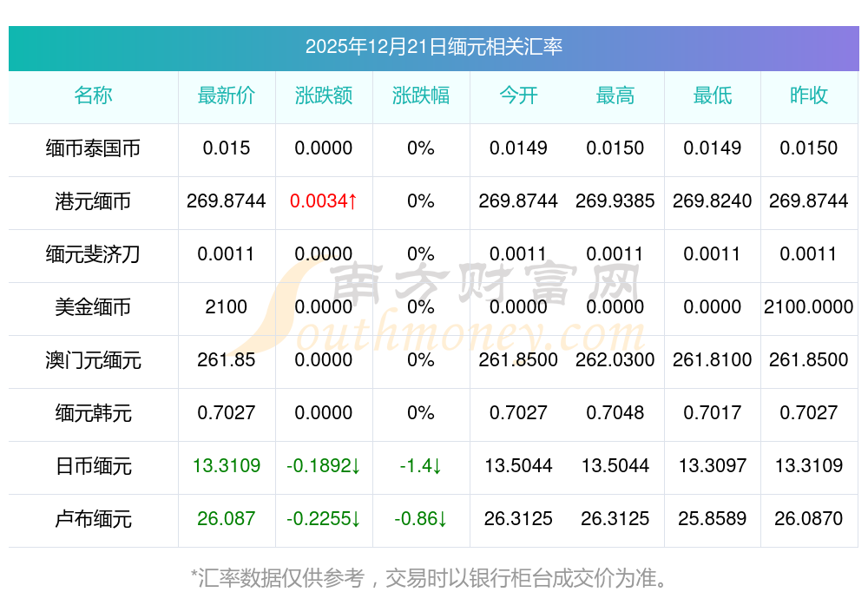Select the 缅币泰国币 row name
This screenshot has height=605, width=868.
coord(93,148)
